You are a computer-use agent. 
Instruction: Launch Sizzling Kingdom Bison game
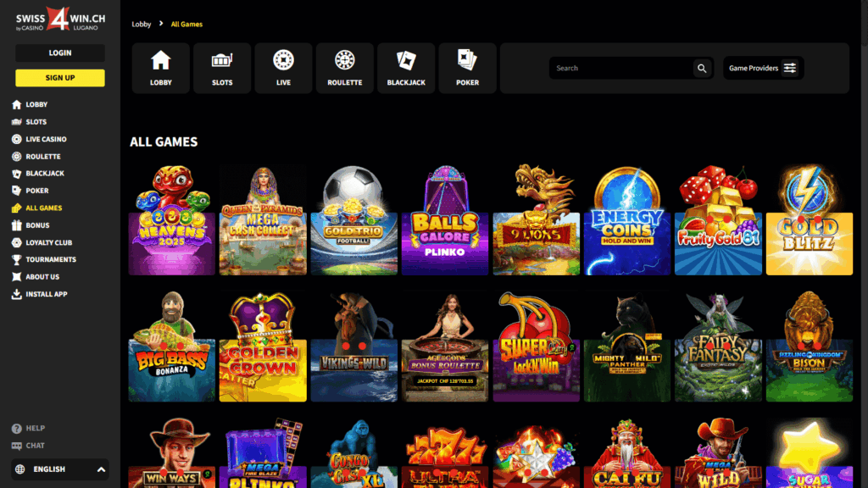point(810,347)
